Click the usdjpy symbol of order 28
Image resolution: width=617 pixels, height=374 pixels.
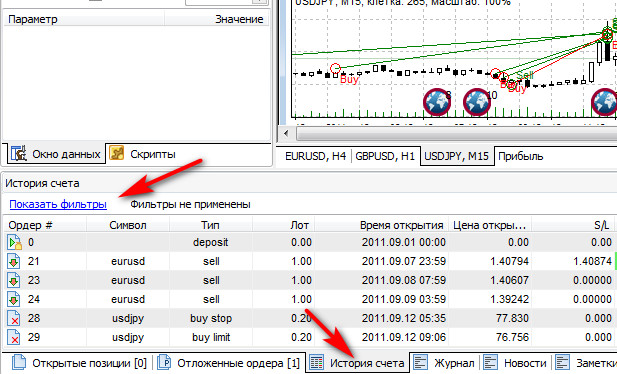[128, 318]
